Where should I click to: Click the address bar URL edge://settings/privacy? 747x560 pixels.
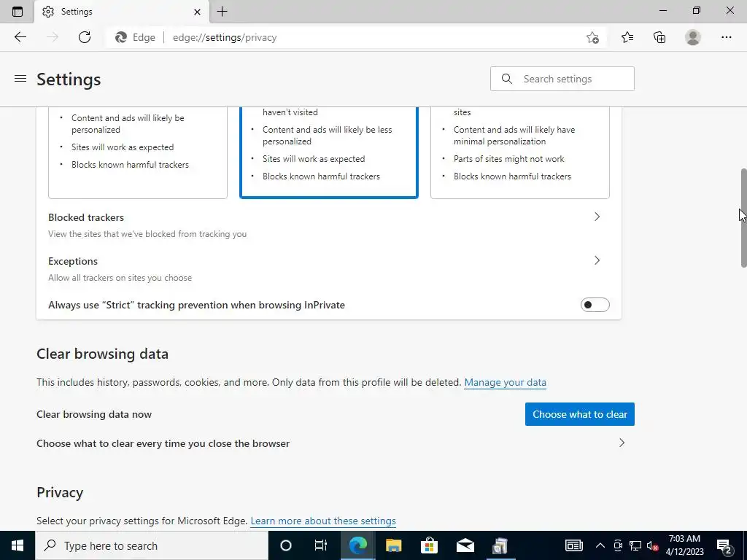[225, 38]
